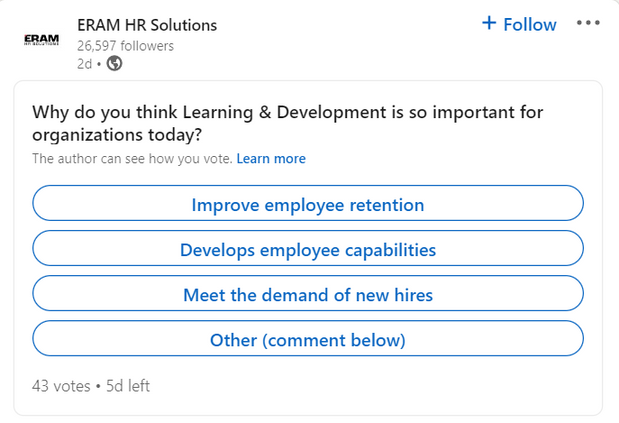
Task: Click the 2d post timestamp
Action: coord(84,64)
